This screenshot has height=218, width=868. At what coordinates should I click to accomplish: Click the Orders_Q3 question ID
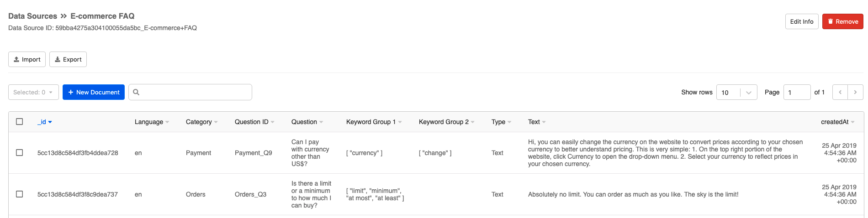[250, 194]
